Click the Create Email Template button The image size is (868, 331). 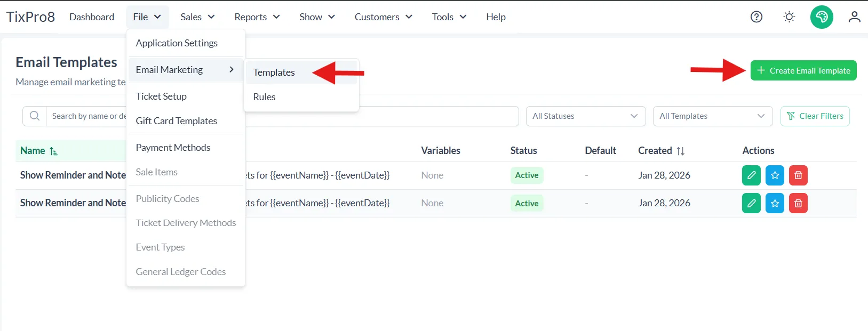(803, 70)
